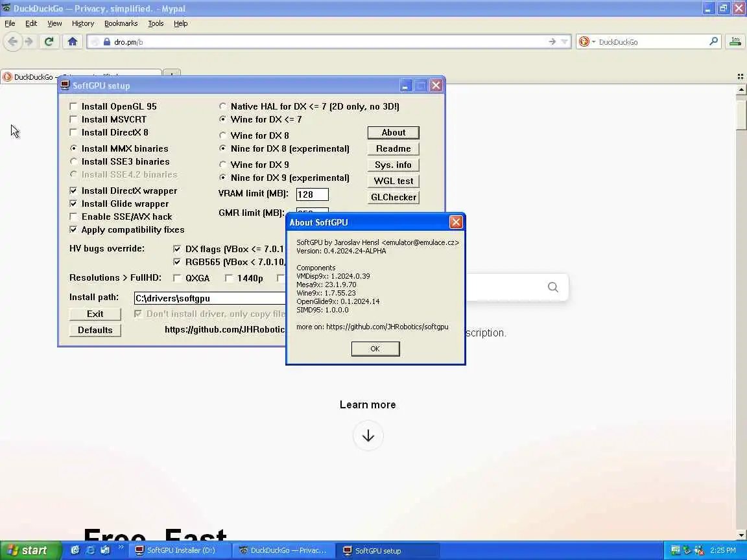Click the Install path text field
This screenshot has height=560, width=747.
point(209,298)
